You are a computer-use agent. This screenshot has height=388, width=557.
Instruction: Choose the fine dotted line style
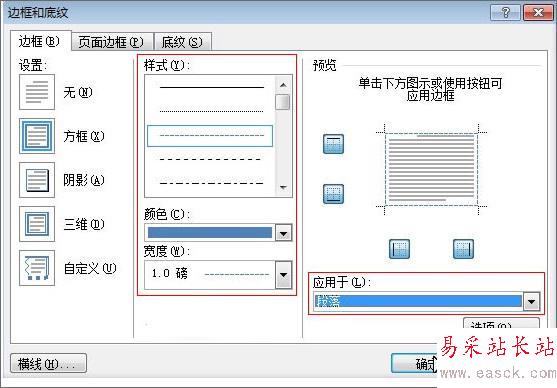pyautogui.click(x=212, y=111)
